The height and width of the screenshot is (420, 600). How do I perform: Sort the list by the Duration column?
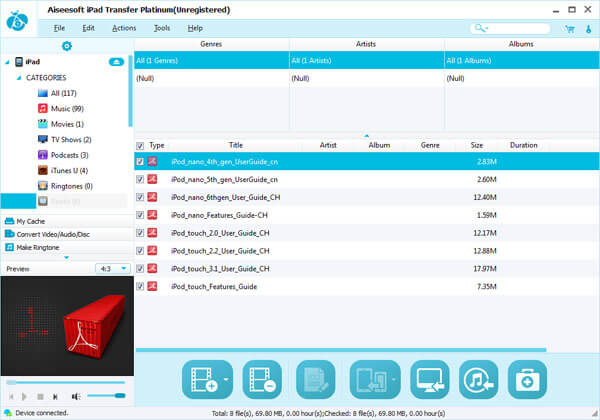pos(523,145)
